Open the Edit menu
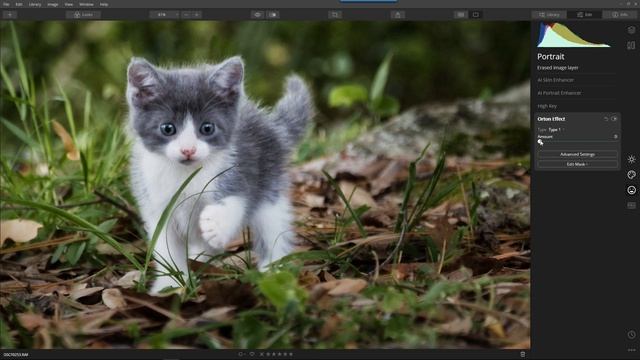The height and width of the screenshot is (360, 640). [x=19, y=4]
